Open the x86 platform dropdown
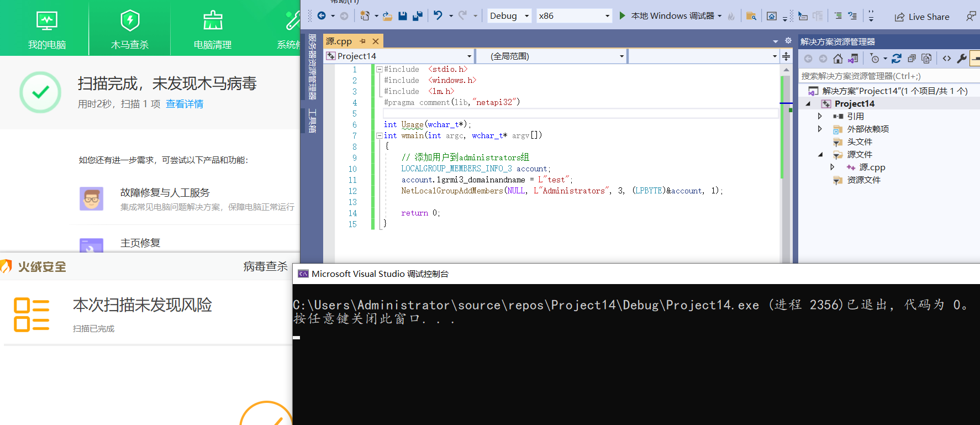This screenshot has width=980, height=425. click(574, 16)
